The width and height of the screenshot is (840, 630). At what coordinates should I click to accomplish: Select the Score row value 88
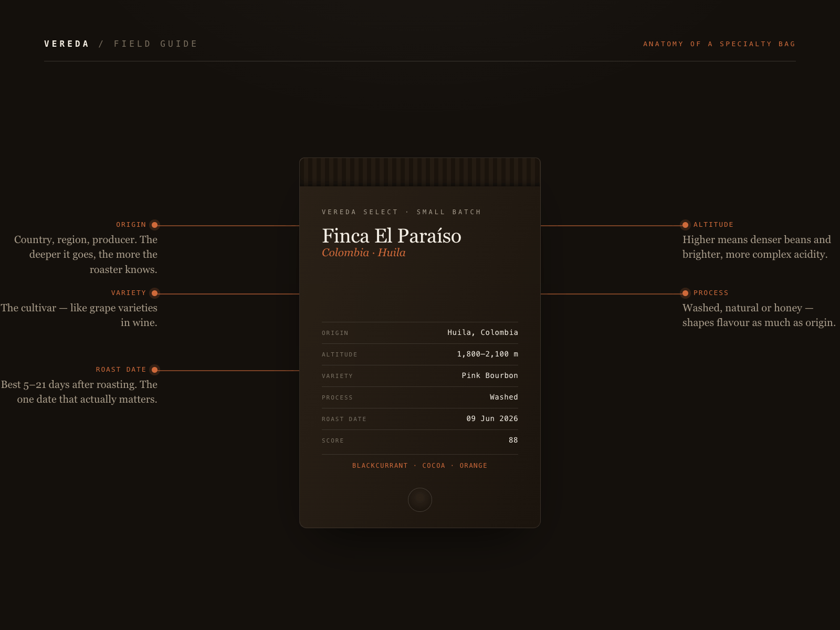(x=513, y=440)
